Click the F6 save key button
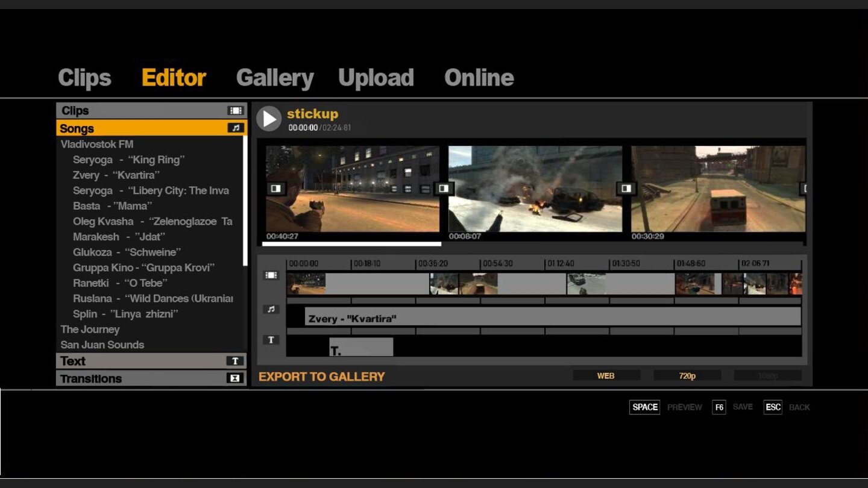Viewport: 868px width, 488px height. tap(719, 407)
